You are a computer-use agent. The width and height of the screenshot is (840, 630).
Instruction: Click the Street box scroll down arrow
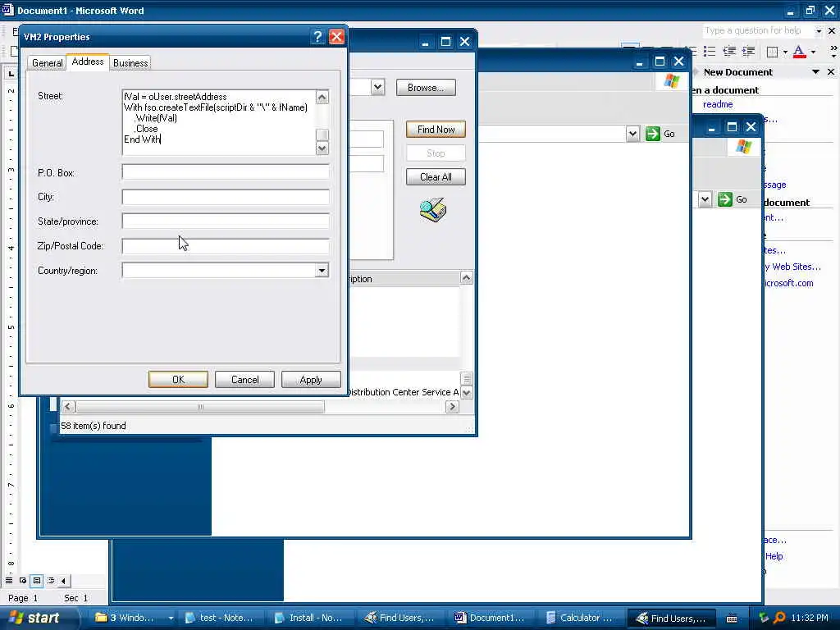pos(322,148)
